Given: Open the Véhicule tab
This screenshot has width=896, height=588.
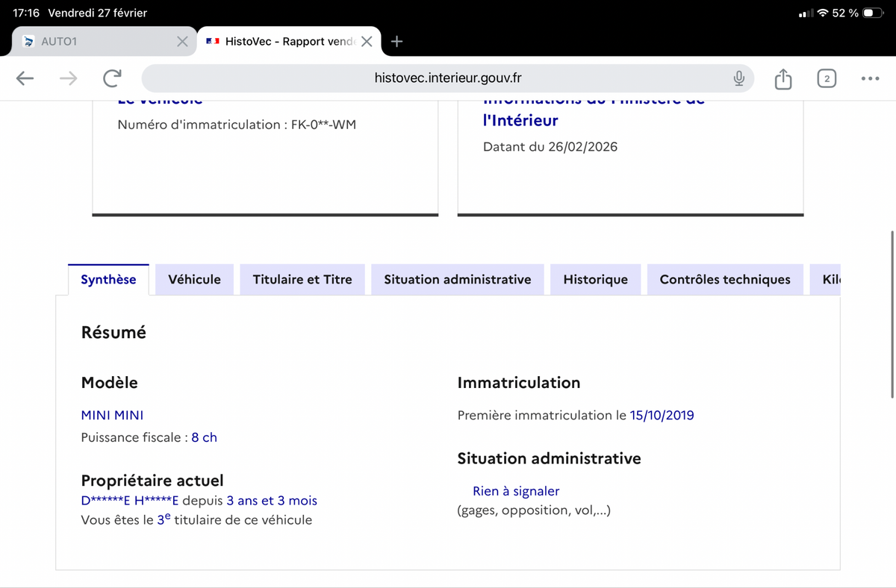Looking at the screenshot, I should click(194, 280).
